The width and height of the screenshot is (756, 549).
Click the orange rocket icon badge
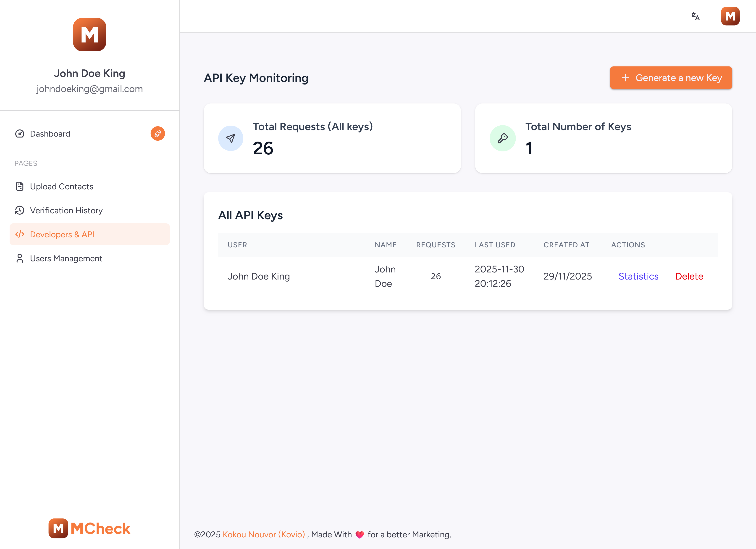(x=158, y=133)
